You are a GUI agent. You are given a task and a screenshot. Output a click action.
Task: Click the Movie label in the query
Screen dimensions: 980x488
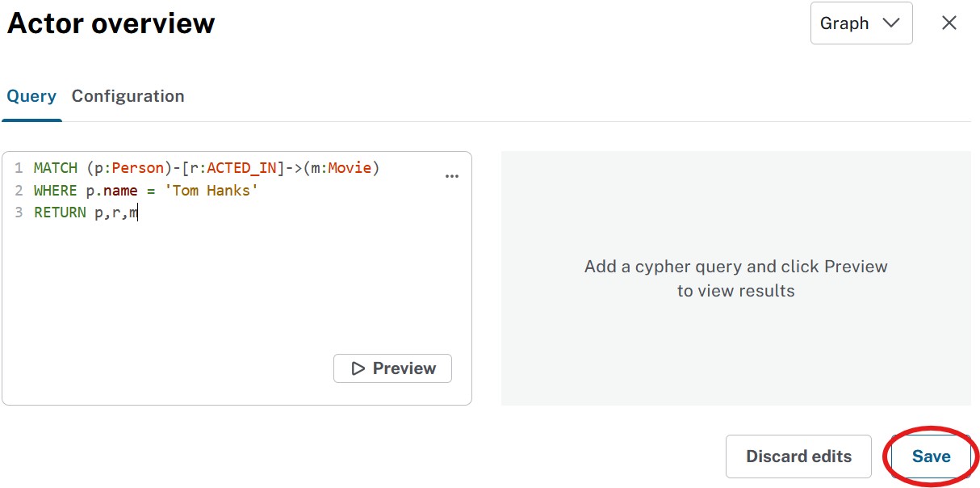click(x=350, y=168)
